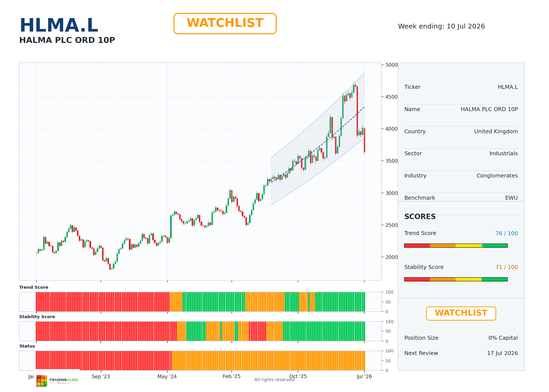This screenshot has height=392, width=549.
Task: Click the EWU benchmark value
Action: click(511, 198)
